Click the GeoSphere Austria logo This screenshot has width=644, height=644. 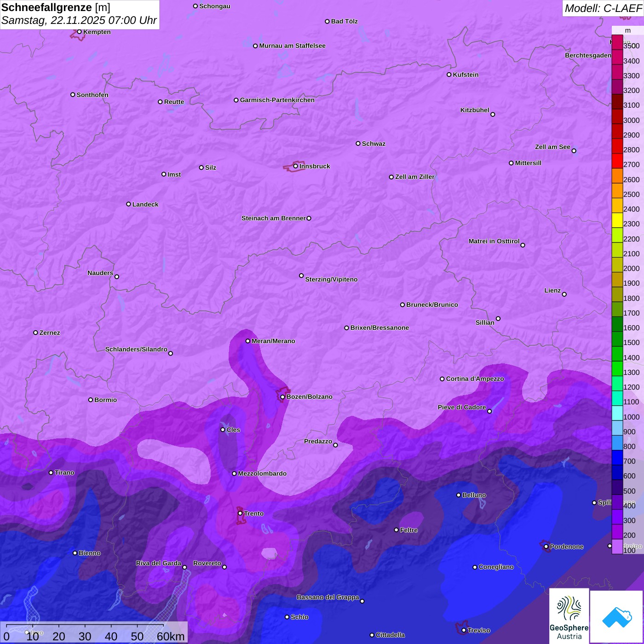(569, 616)
